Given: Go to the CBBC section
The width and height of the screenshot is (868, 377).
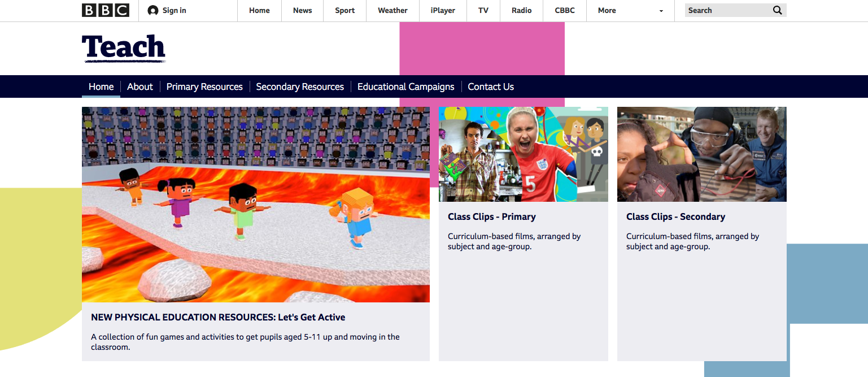Looking at the screenshot, I should point(565,10).
